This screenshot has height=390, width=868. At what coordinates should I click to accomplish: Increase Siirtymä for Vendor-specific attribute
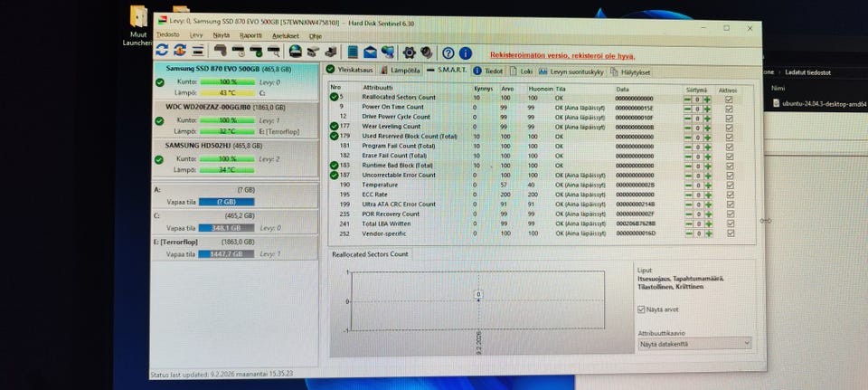click(709, 233)
